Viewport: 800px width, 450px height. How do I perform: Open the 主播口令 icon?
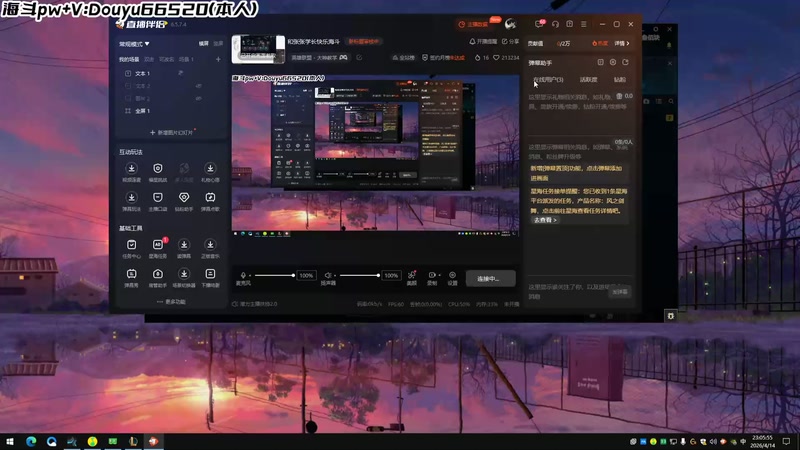coord(158,197)
